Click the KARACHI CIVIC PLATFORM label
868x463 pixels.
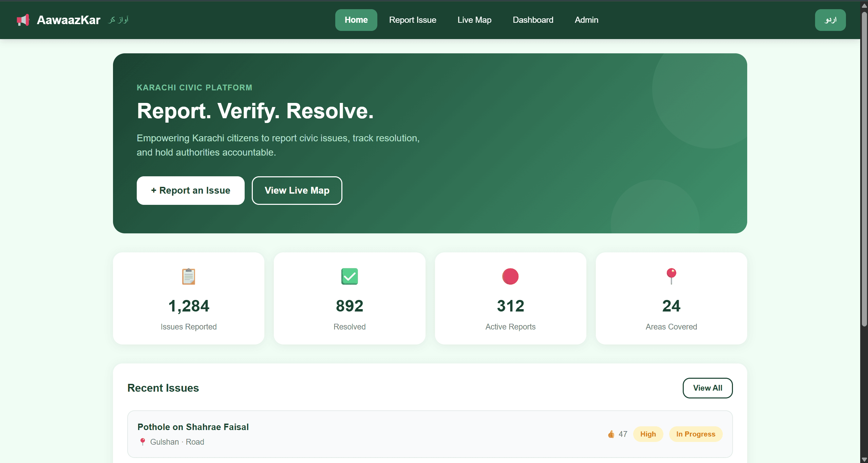tap(194, 88)
